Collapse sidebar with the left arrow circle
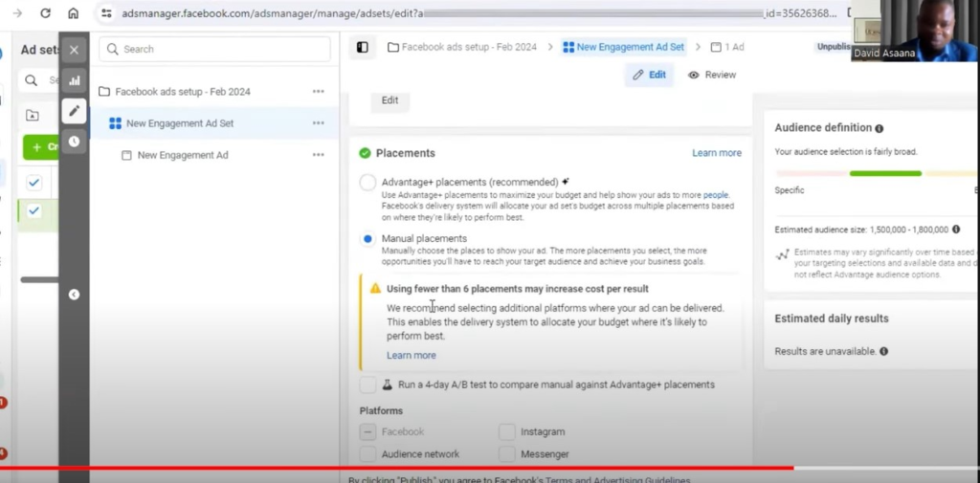Image resolution: width=980 pixels, height=483 pixels. tap(74, 295)
